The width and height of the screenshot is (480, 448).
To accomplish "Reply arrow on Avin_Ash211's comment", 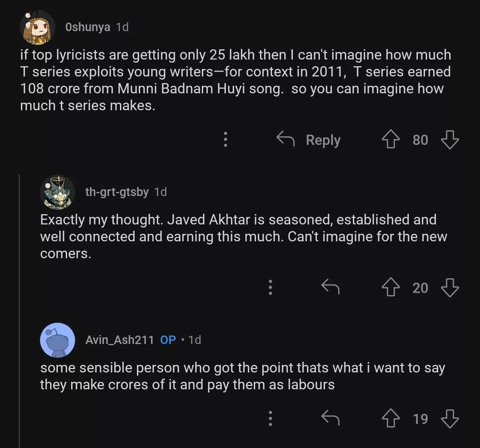I will click(x=330, y=419).
